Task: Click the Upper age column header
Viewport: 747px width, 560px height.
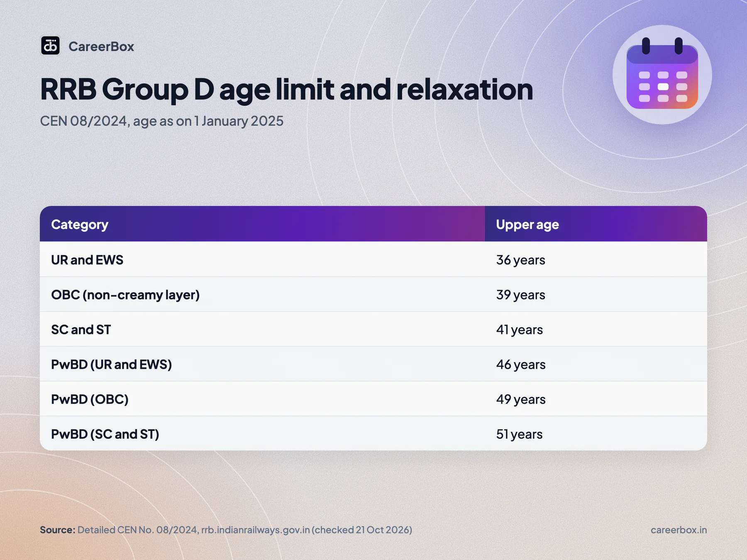Action: [596, 224]
